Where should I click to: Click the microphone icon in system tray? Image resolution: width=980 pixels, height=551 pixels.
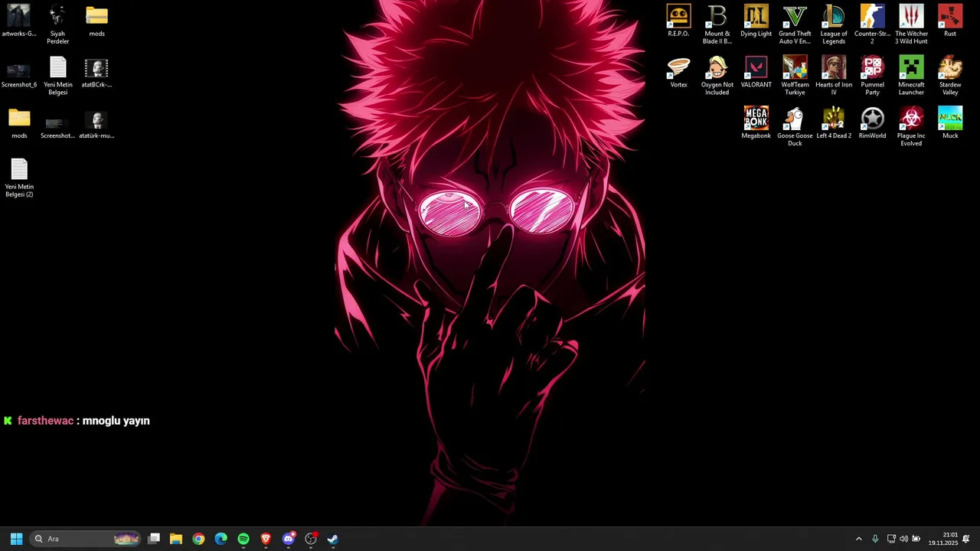pos(875,539)
